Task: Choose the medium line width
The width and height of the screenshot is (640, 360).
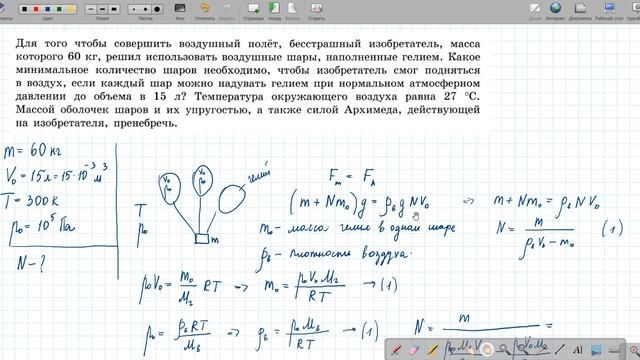Action: (x=102, y=9)
